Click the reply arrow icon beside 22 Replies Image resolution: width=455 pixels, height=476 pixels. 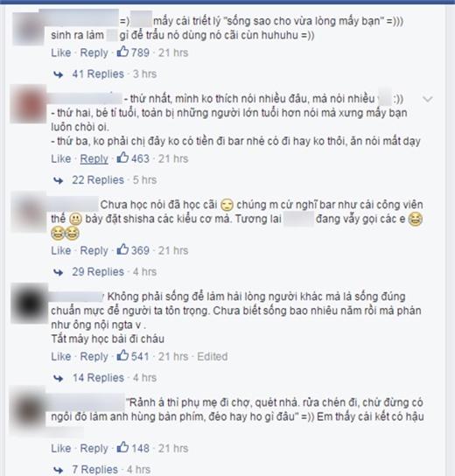pyautogui.click(x=59, y=180)
